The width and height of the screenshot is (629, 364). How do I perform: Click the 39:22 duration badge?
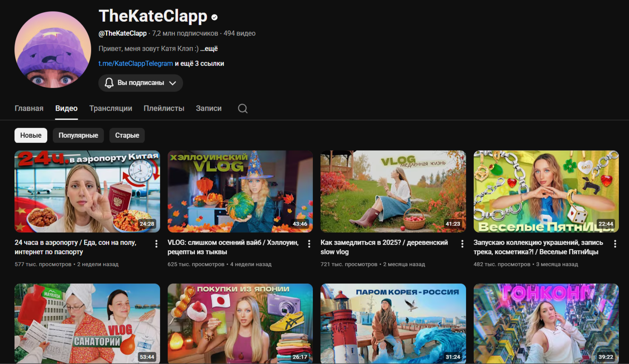[x=606, y=357]
